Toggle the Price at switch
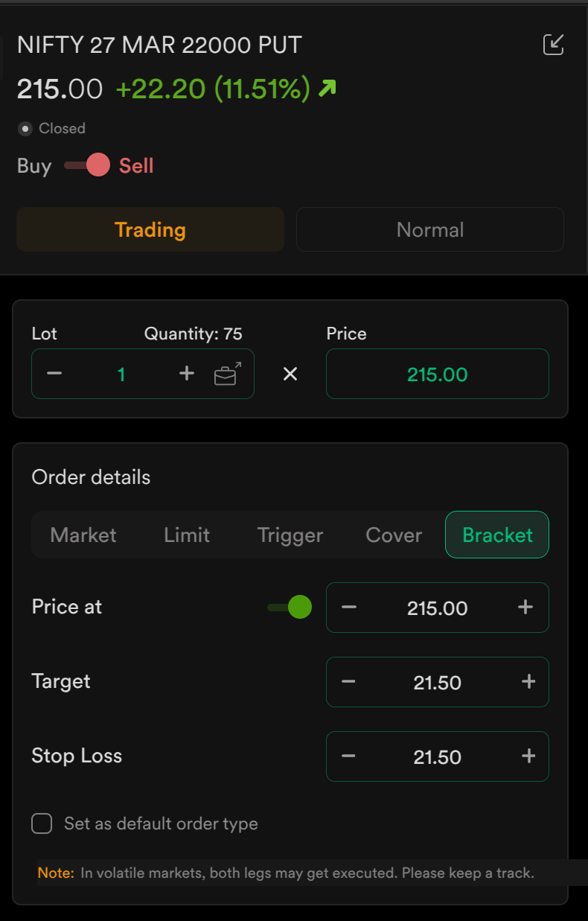The height and width of the screenshot is (921, 588). (290, 608)
